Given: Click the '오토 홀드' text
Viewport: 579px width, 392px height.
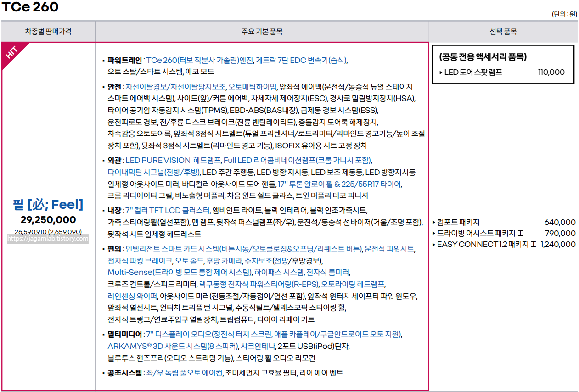Looking at the screenshot, I should 189,261.
